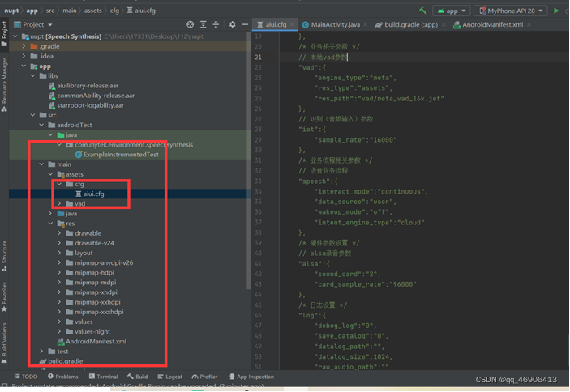Hide the Project panel with minus icon
The width and height of the screenshot is (570, 392).
[245, 24]
